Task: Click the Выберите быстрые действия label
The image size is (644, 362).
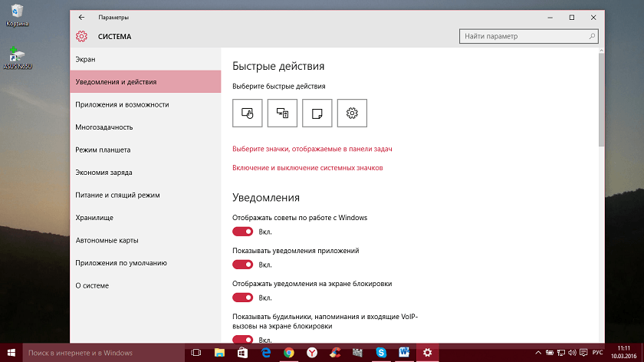Action: pyautogui.click(x=279, y=87)
